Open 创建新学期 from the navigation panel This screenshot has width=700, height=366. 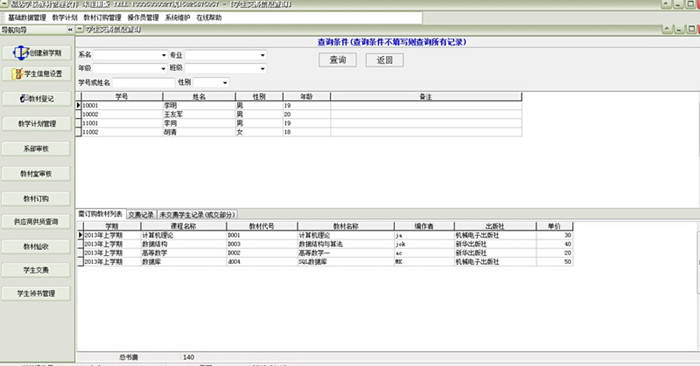36,53
